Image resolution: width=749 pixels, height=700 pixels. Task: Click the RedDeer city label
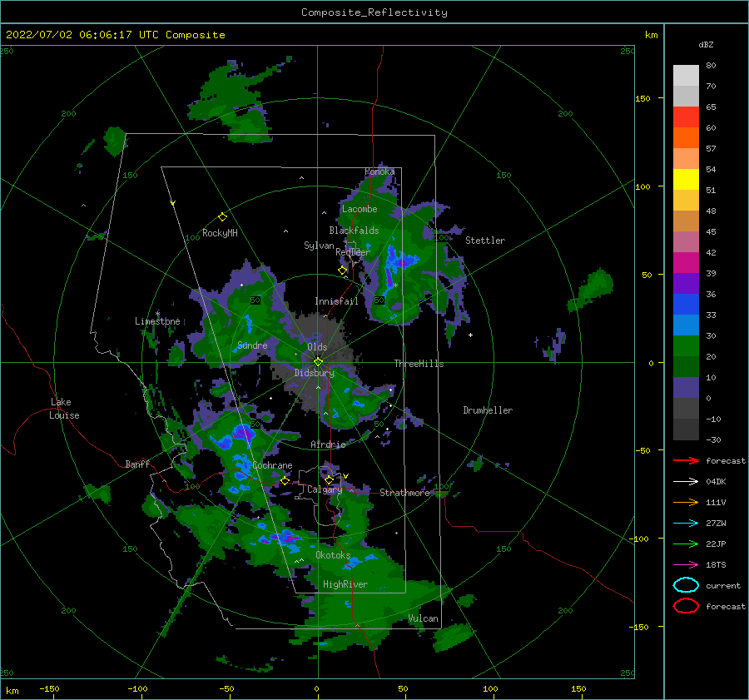(x=353, y=252)
